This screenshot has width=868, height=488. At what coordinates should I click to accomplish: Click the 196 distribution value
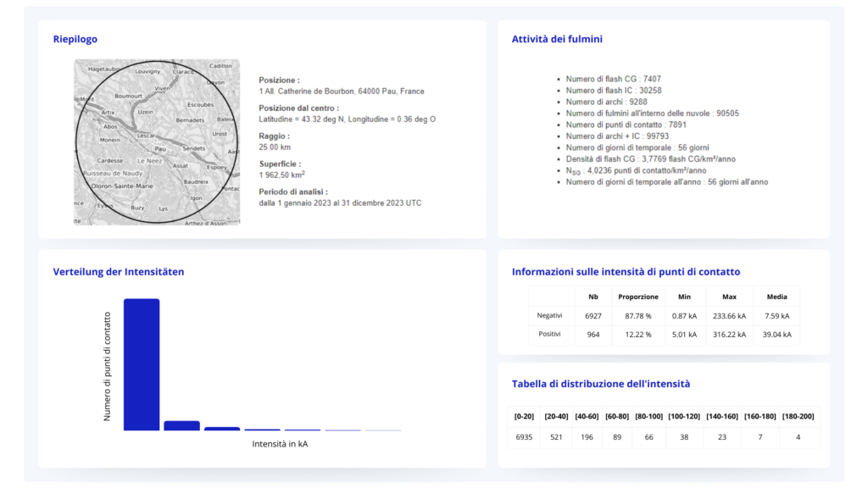(587, 437)
